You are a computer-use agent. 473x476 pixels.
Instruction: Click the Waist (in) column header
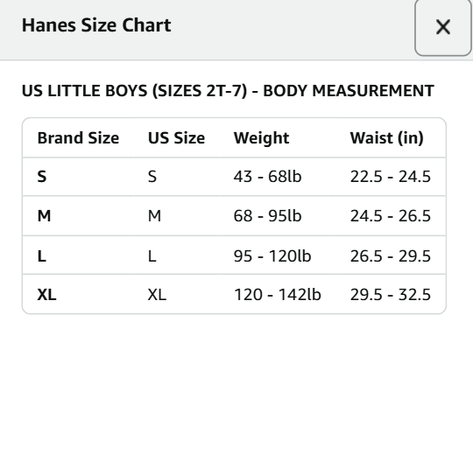pos(386,138)
